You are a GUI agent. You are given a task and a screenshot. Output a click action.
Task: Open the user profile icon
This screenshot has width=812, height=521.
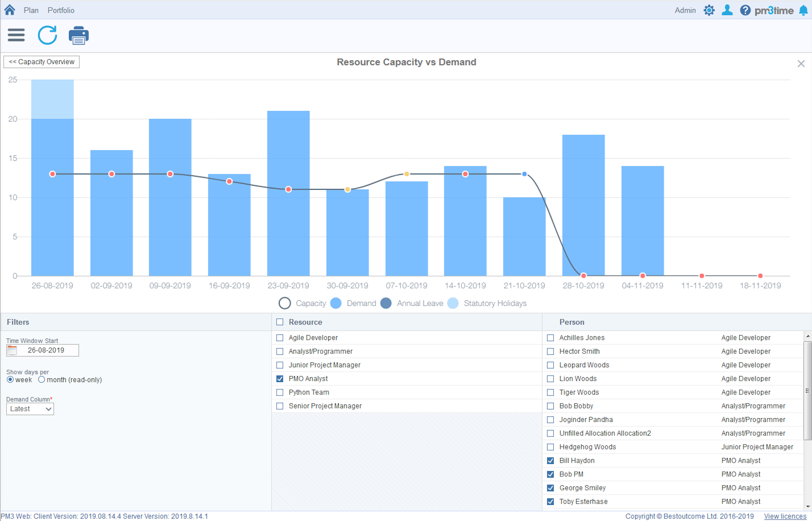pyautogui.click(x=727, y=10)
